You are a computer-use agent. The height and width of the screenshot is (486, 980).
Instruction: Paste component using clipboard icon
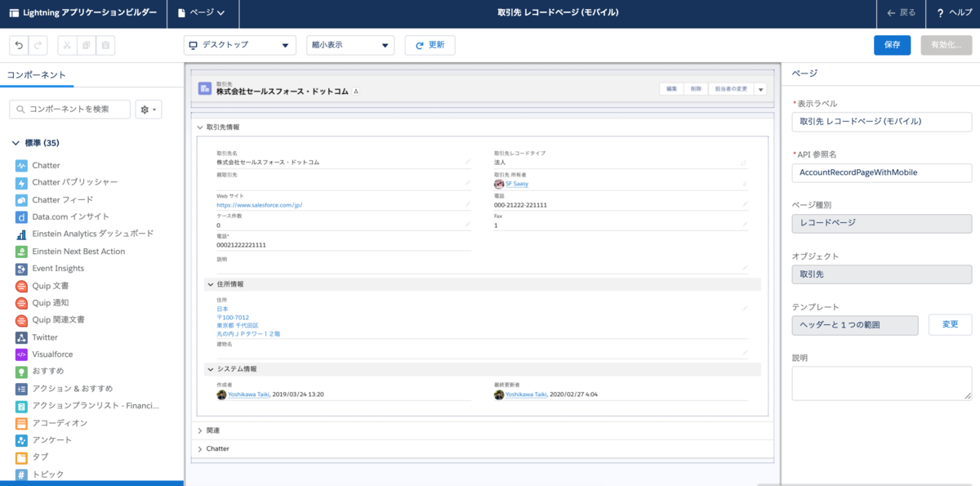(x=106, y=46)
